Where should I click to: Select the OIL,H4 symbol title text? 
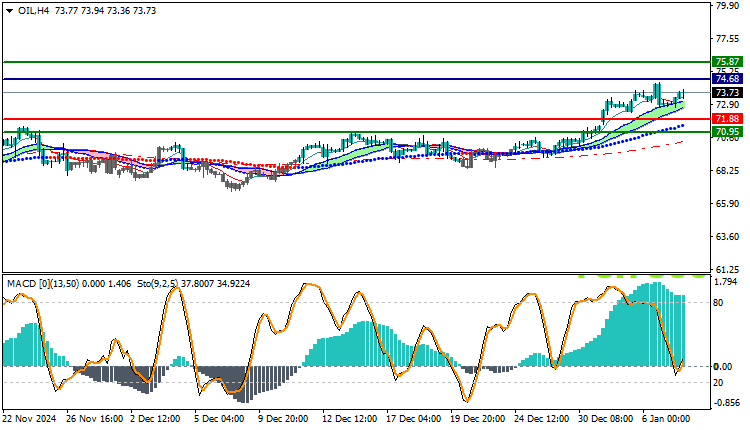[x=33, y=11]
